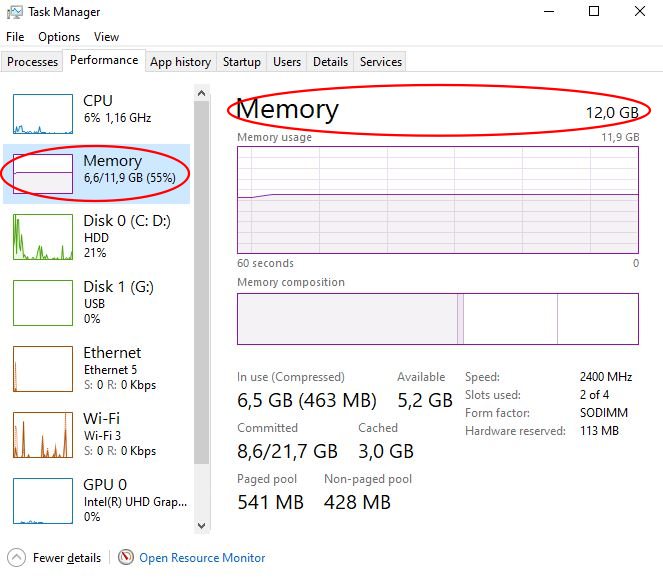Click the Committed 8,6/21,7 GB value

click(x=288, y=451)
